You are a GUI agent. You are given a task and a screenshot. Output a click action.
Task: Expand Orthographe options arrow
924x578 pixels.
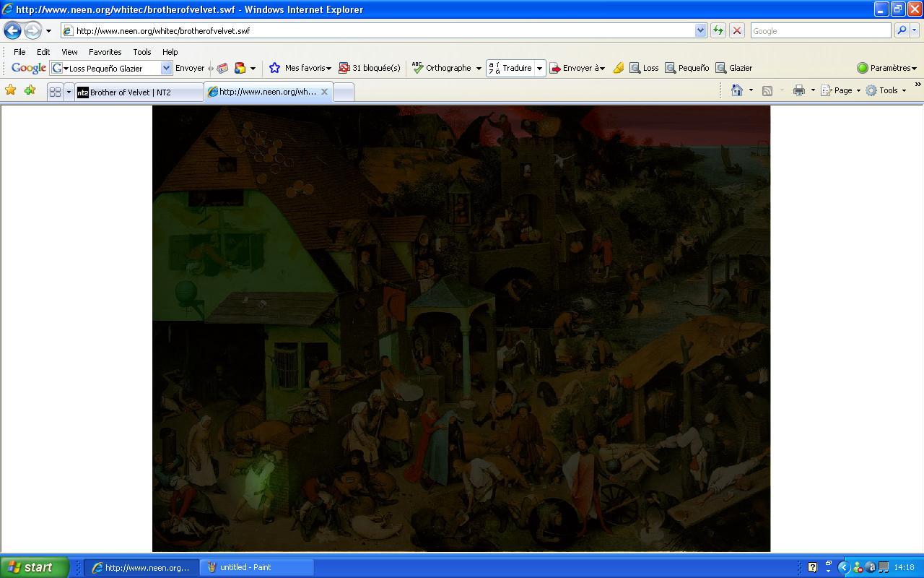coord(479,69)
